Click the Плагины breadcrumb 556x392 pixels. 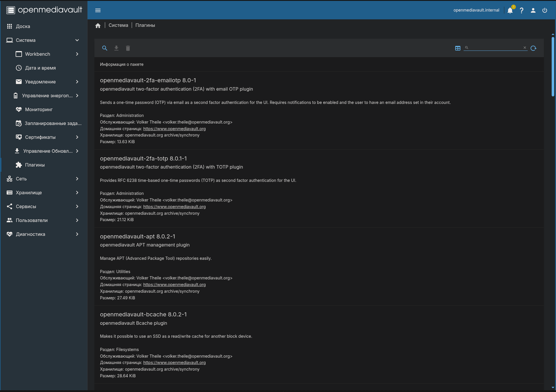[145, 25]
